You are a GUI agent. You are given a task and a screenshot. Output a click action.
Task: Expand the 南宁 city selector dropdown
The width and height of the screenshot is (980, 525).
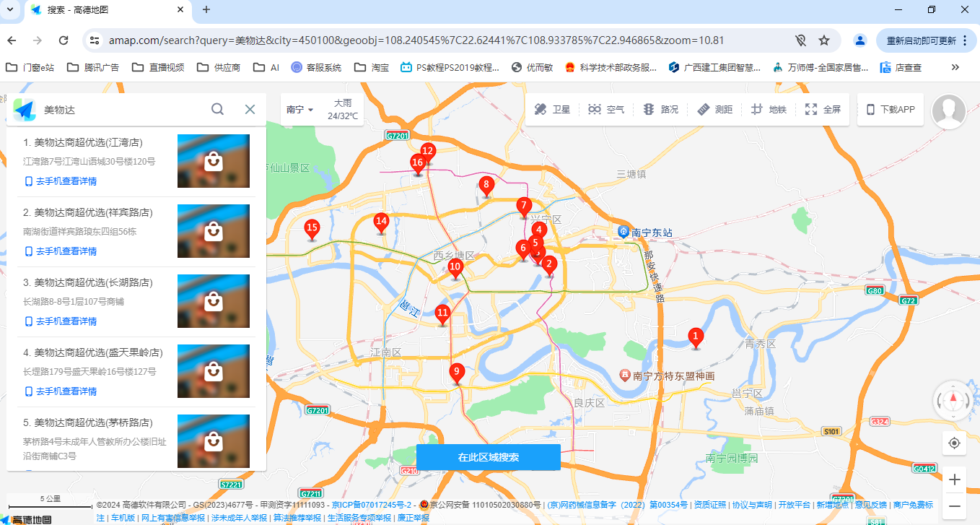[x=299, y=110]
